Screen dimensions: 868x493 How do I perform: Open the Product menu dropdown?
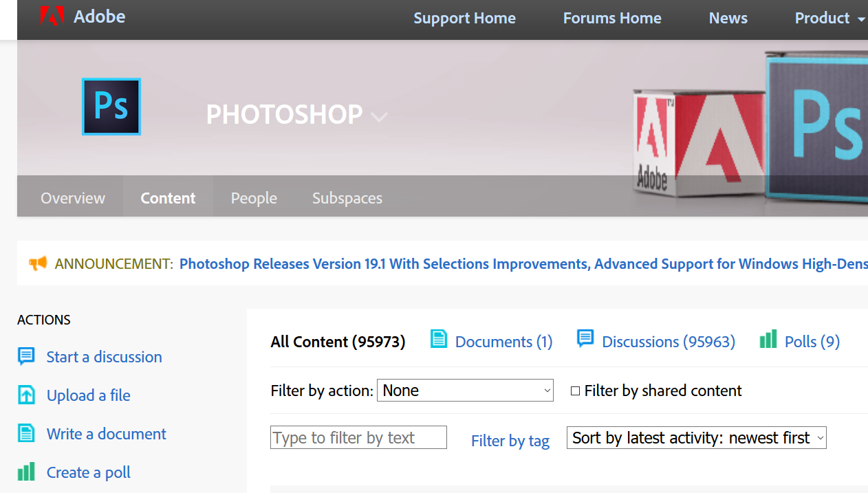click(x=829, y=19)
